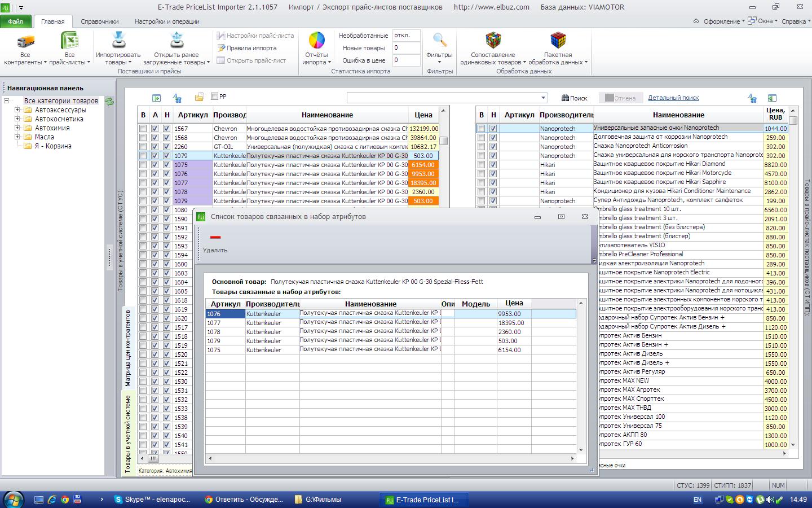Click the dialog's horizontal scrollbar
The image size is (812, 508).
click(391, 458)
